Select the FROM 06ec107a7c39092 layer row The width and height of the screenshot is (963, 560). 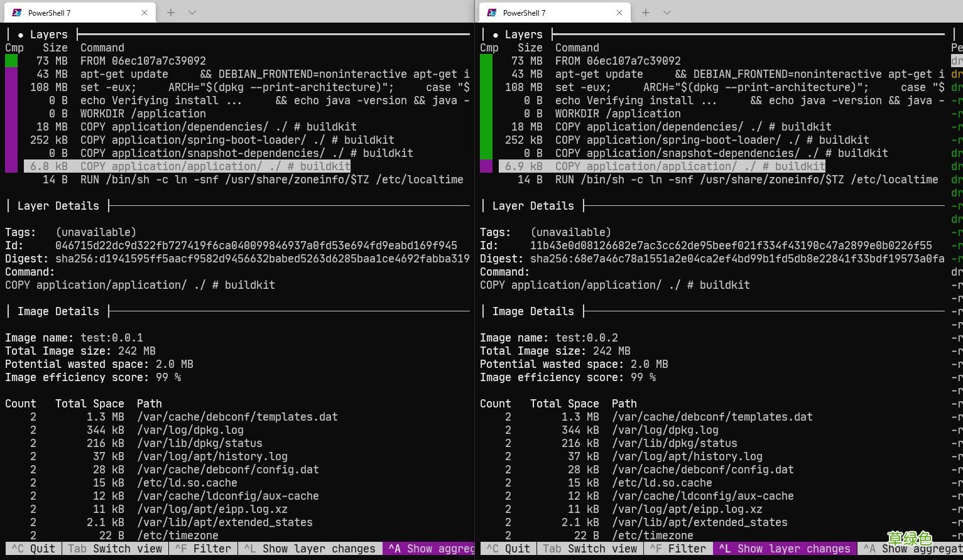(x=144, y=61)
